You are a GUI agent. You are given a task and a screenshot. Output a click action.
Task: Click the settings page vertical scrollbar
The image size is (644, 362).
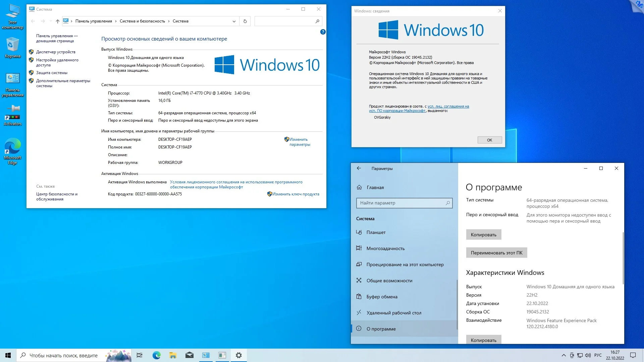[x=623, y=258]
